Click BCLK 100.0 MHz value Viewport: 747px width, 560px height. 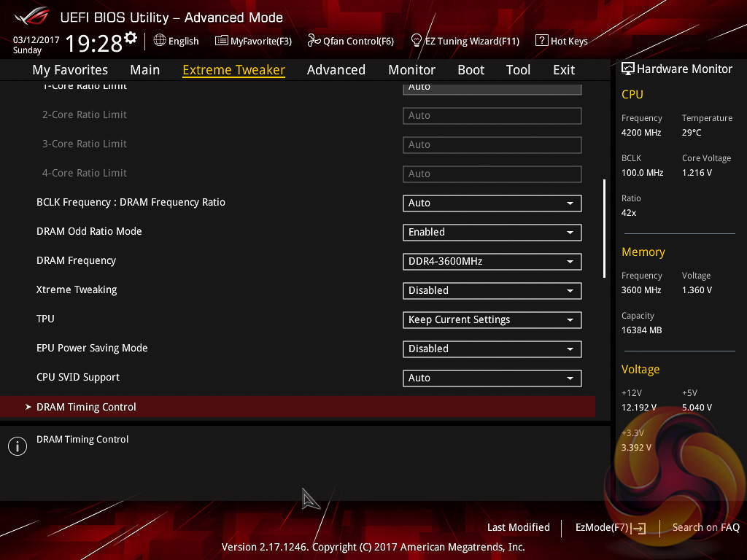point(642,172)
